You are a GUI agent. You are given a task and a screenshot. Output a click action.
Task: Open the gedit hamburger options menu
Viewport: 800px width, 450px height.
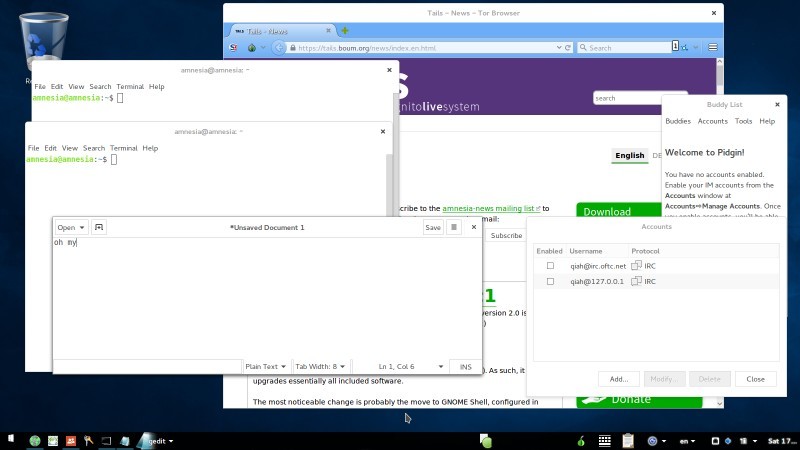(x=454, y=227)
